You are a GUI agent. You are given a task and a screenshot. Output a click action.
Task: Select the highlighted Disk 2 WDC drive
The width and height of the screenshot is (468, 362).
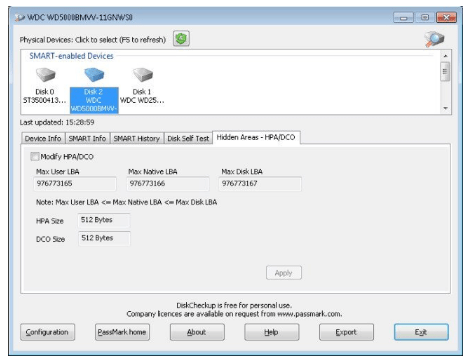coord(94,90)
